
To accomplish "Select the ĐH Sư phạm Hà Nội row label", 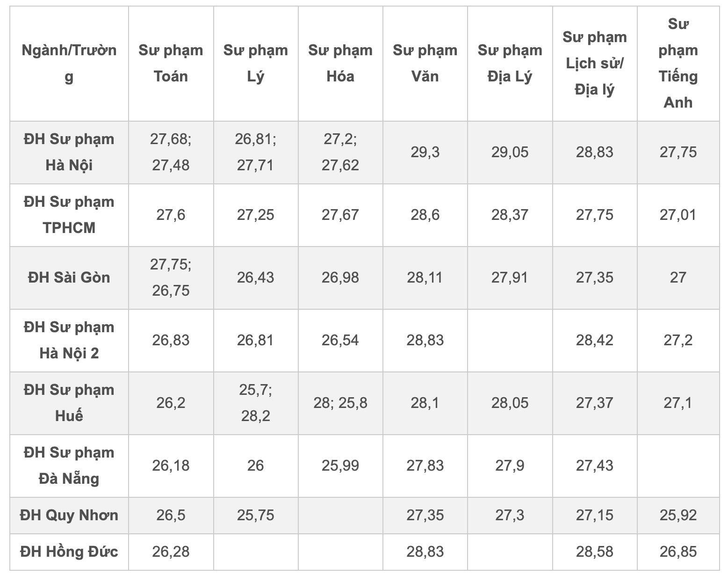I will click(69, 152).
